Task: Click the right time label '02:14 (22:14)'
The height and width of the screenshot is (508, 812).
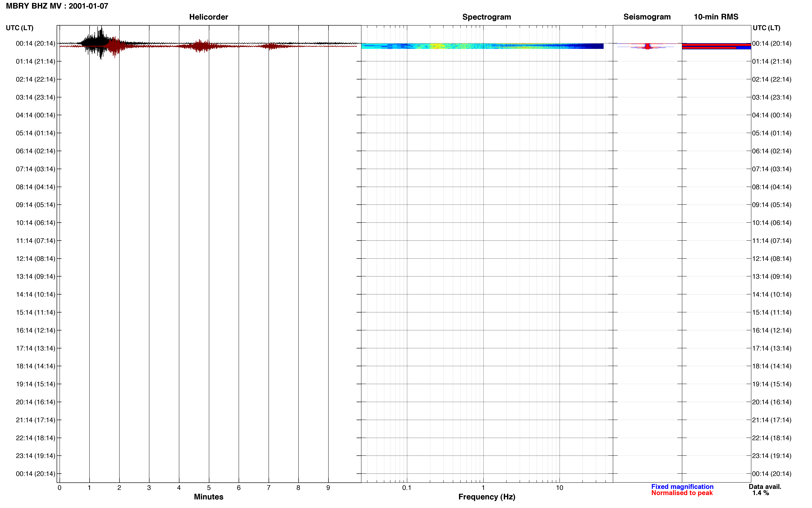Action: pyautogui.click(x=772, y=79)
